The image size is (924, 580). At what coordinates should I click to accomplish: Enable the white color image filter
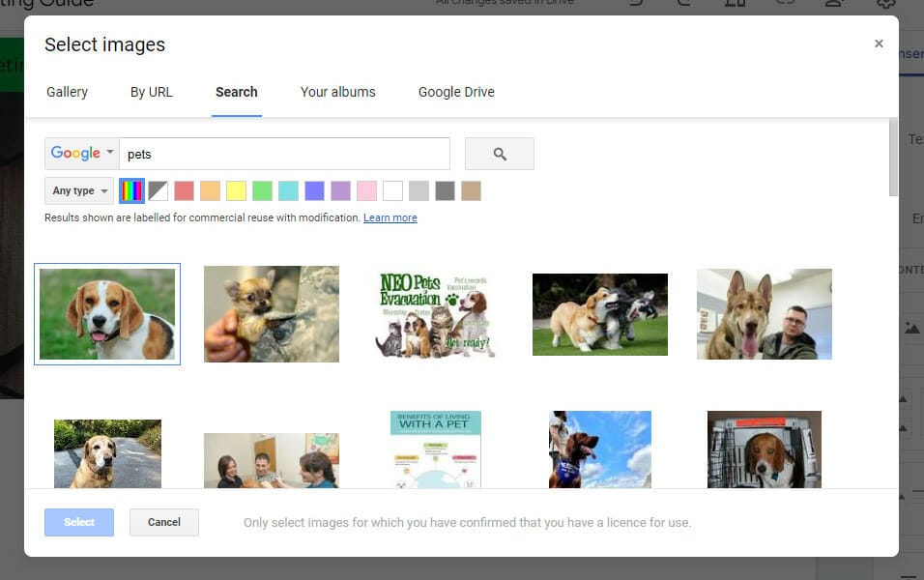click(x=392, y=190)
